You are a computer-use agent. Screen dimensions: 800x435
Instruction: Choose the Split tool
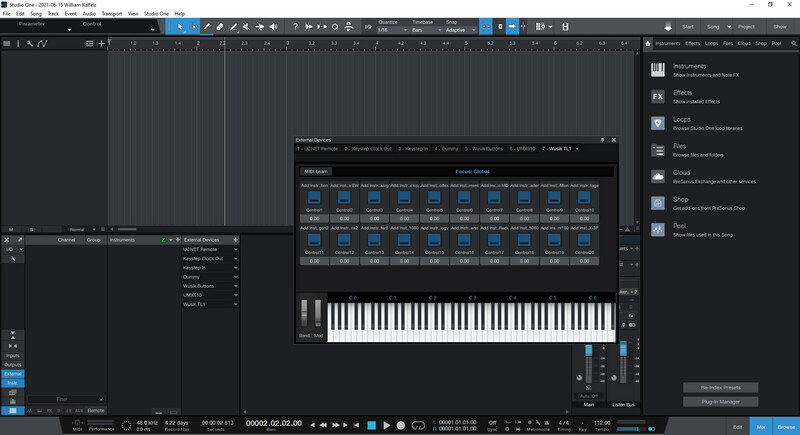point(207,27)
